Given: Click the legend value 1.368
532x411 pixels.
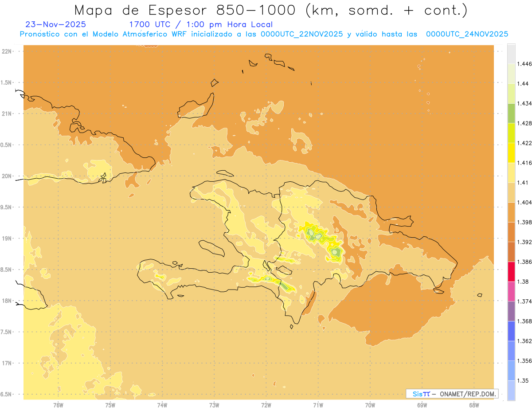Looking at the screenshot, I should coord(524,321).
